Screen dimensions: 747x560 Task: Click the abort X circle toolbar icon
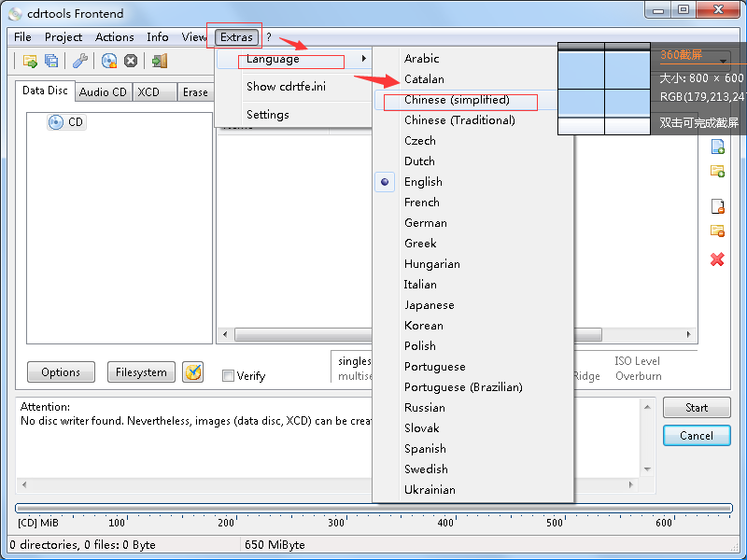131,61
